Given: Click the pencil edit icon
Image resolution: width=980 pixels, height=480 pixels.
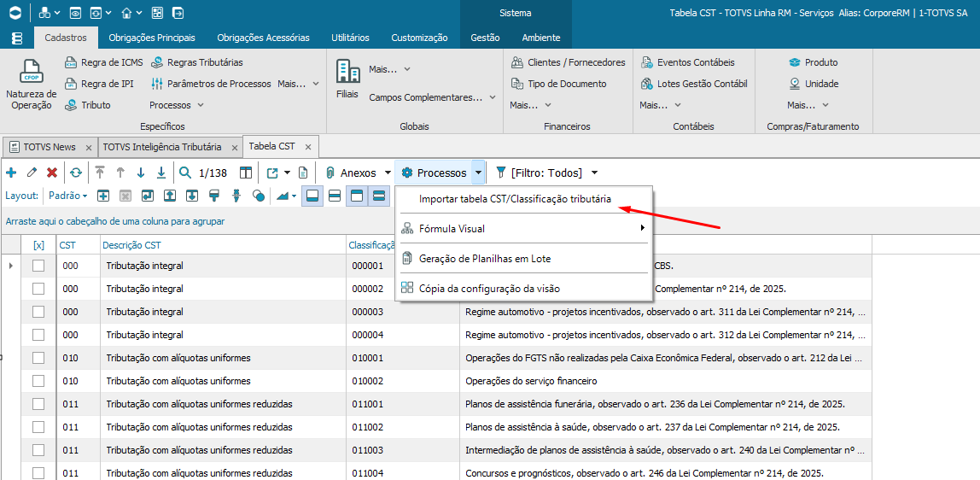Looking at the screenshot, I should (x=32, y=173).
